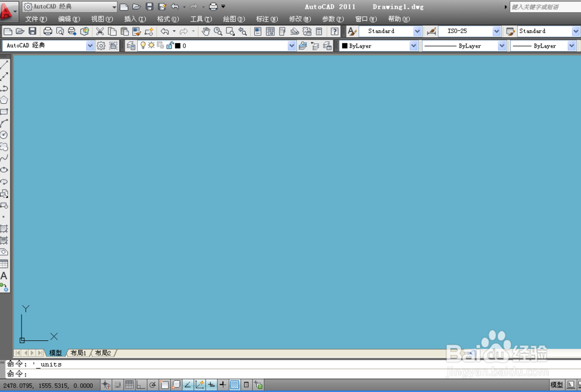Click the red A application menu button
This screenshot has height=392, width=581.
pos(8,11)
